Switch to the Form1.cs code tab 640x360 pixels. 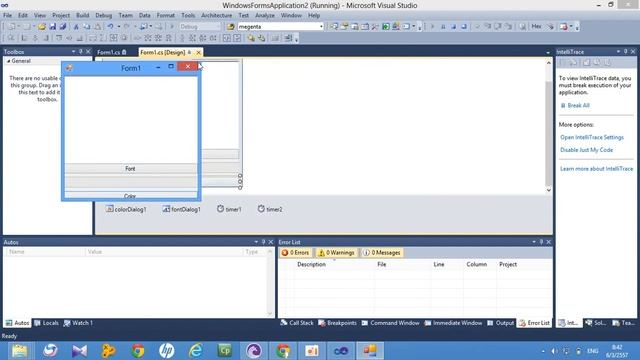(112, 53)
